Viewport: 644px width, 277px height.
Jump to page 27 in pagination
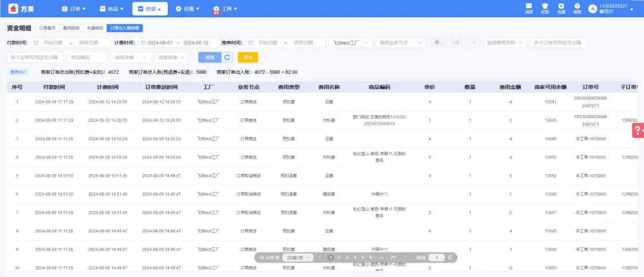point(393,258)
